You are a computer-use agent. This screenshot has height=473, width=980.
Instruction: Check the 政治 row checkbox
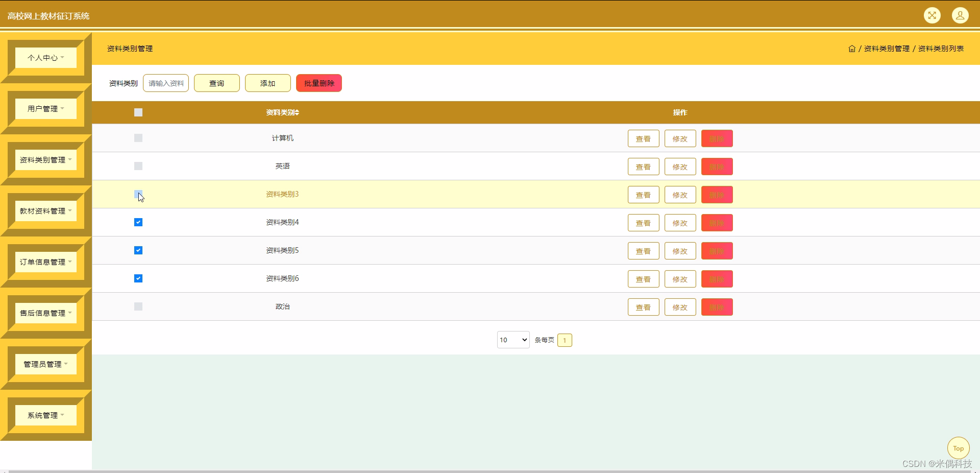[138, 306]
